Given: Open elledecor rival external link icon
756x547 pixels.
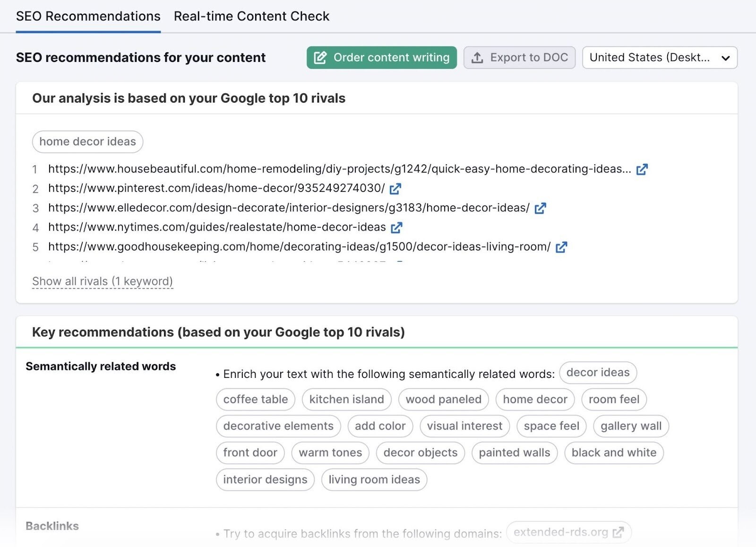Looking at the screenshot, I should [x=540, y=208].
